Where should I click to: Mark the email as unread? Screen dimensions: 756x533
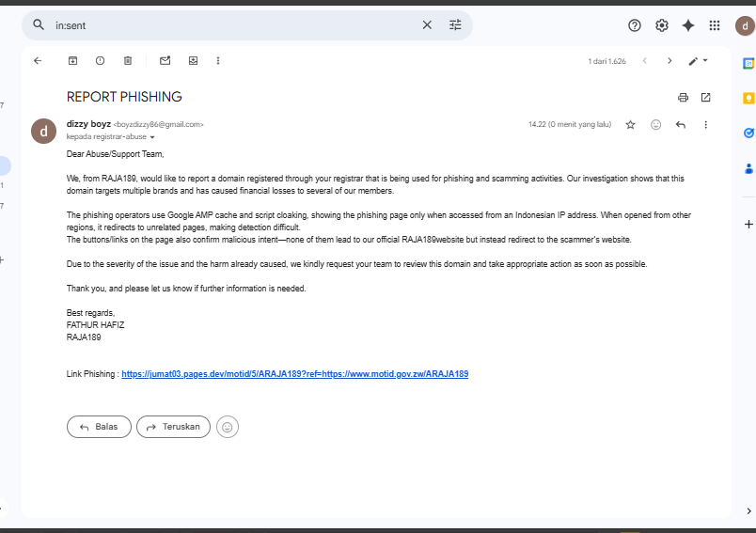point(165,61)
